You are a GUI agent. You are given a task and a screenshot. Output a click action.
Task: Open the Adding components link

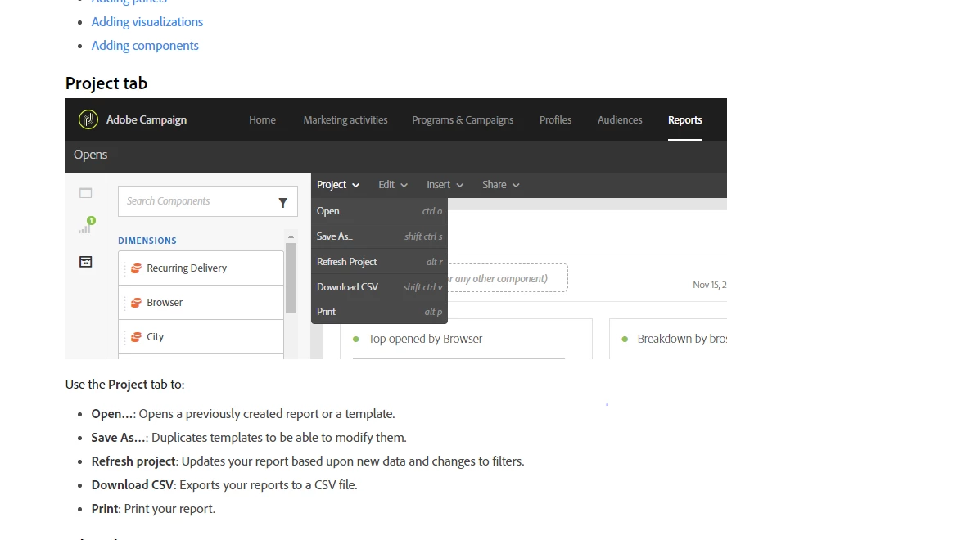click(145, 46)
